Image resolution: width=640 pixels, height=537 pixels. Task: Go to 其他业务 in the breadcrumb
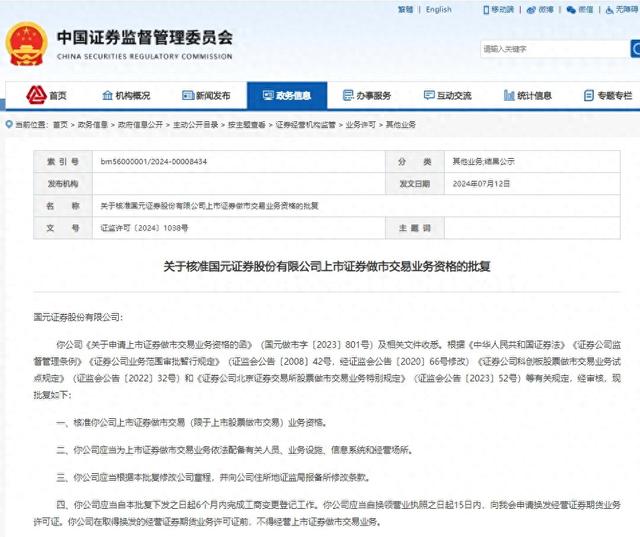point(400,124)
